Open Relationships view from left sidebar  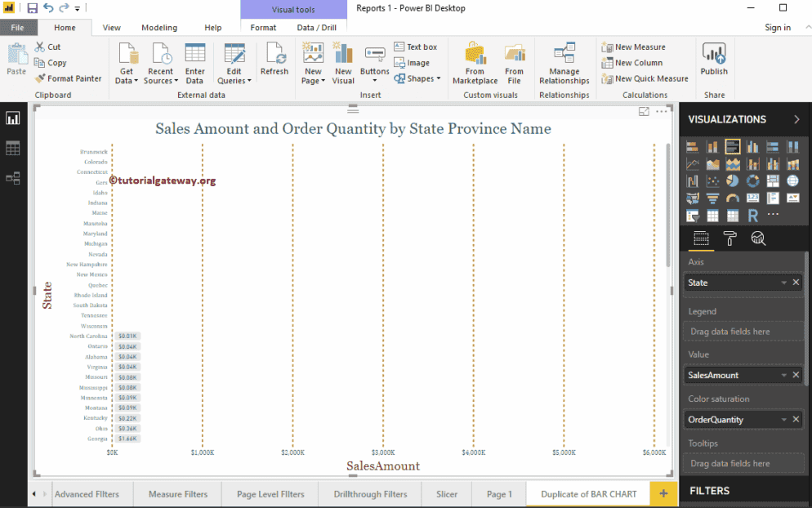(x=11, y=178)
